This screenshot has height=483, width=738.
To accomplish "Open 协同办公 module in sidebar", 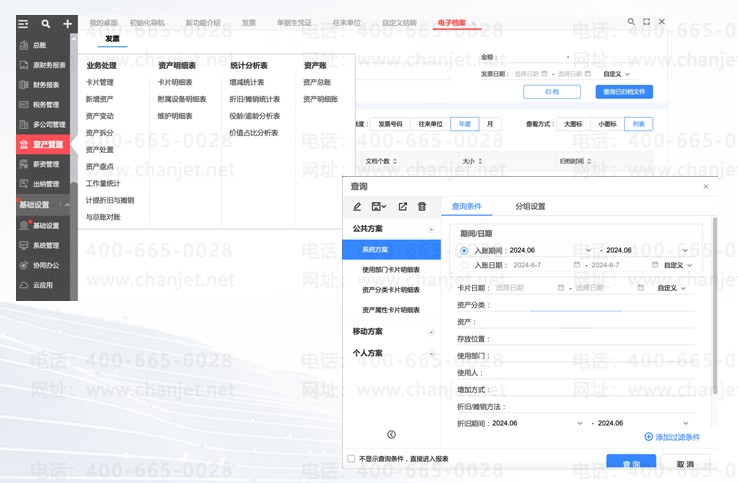I will tap(43, 265).
